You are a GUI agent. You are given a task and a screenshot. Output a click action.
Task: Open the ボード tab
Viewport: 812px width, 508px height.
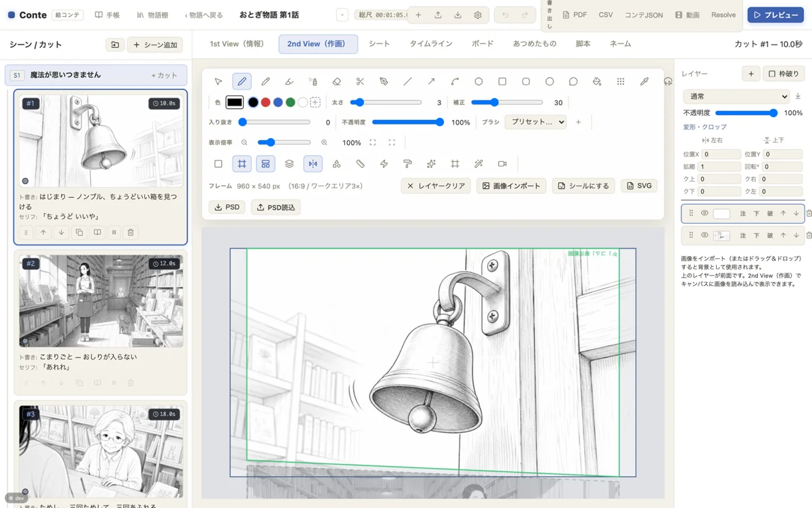(482, 44)
